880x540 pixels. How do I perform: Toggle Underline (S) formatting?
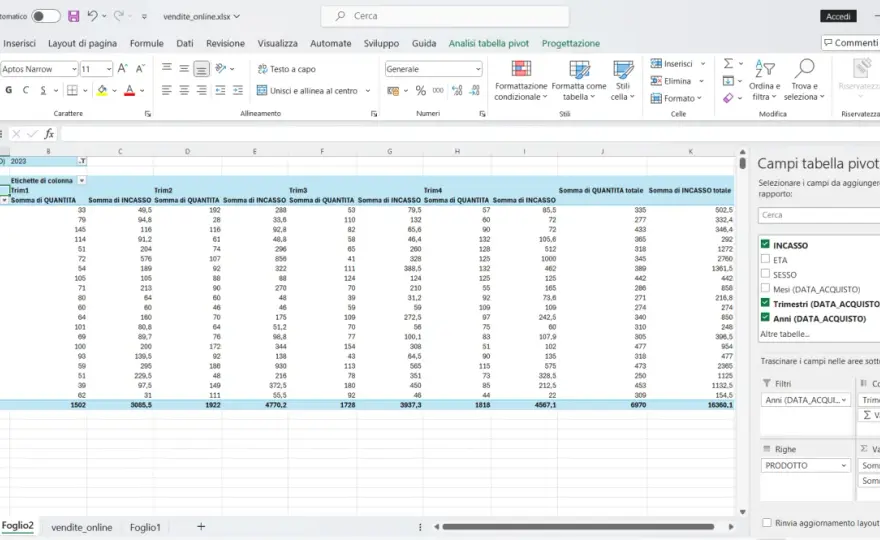click(x=43, y=90)
